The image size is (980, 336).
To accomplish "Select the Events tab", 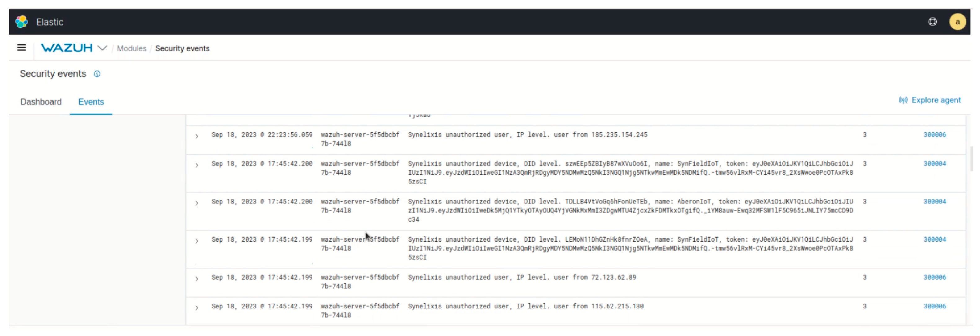I will pyautogui.click(x=91, y=101).
